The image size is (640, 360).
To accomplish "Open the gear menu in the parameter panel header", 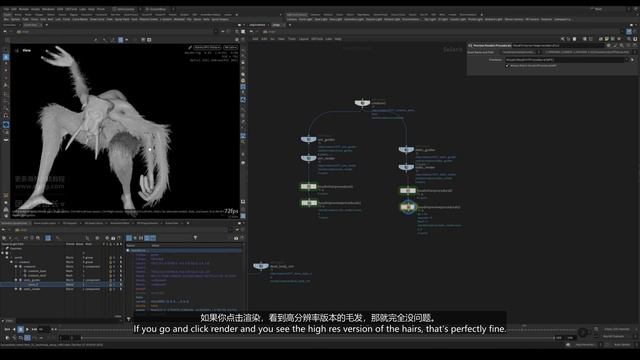I will click(608, 45).
